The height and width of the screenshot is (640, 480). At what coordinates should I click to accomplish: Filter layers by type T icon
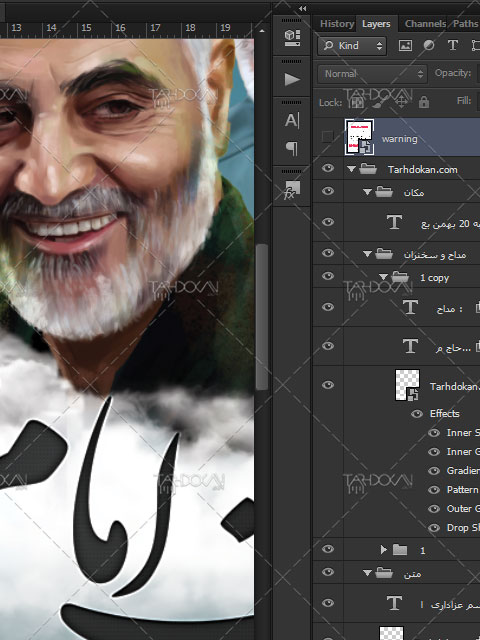pyautogui.click(x=453, y=45)
